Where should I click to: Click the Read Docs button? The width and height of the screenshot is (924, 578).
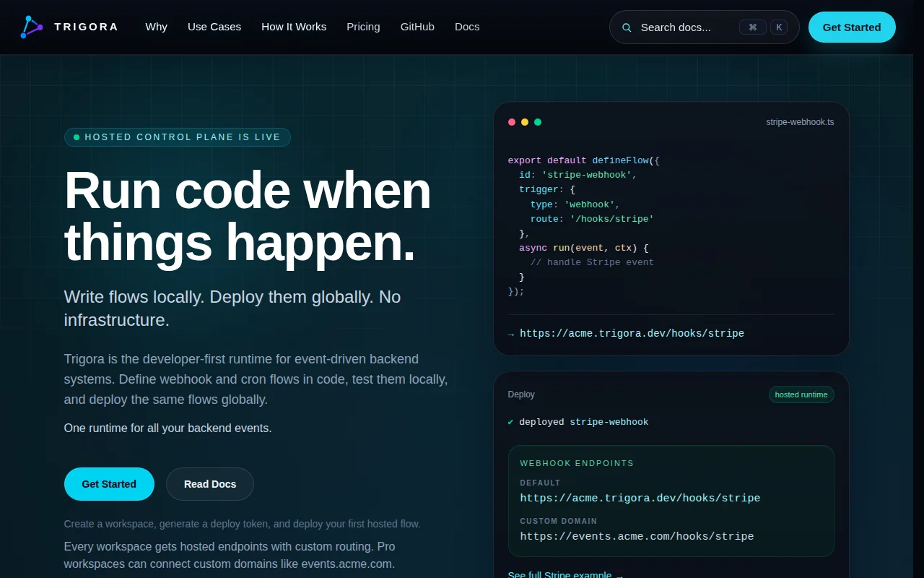pos(210,484)
